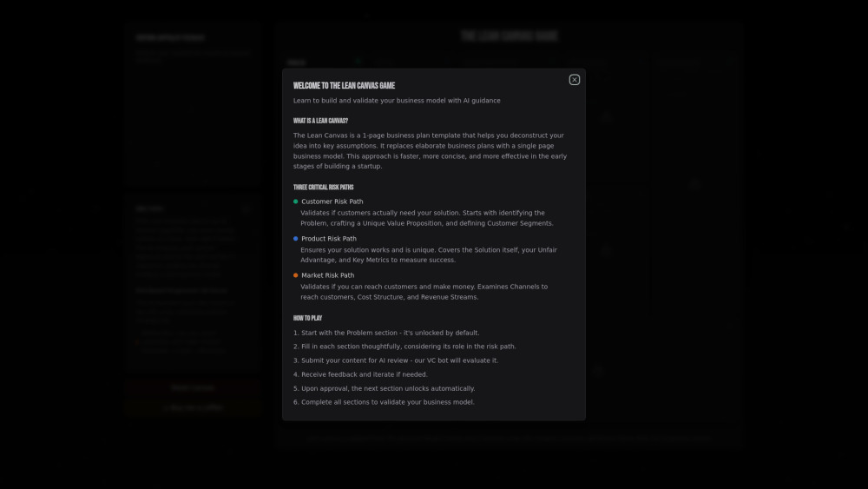Click step 5 about next section unlocking
Screen dimensions: 868x489
(384, 388)
